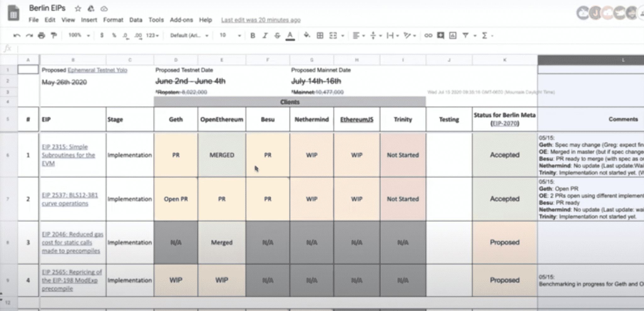The width and height of the screenshot is (644, 311).
Task: Open text wrapping dropdown
Action: (393, 36)
